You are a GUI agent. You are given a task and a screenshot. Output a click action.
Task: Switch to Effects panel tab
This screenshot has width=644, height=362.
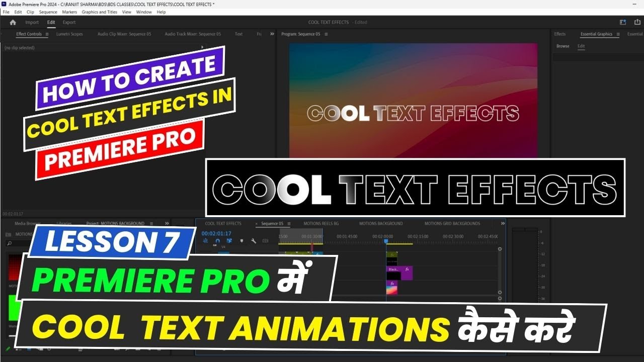point(560,34)
